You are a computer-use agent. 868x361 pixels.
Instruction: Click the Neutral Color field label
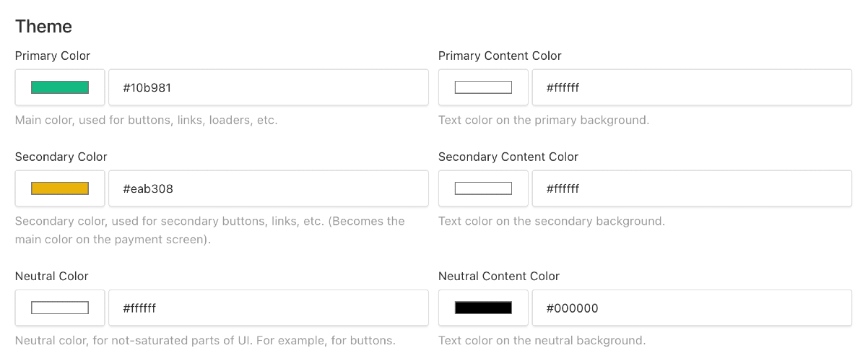[x=51, y=276]
